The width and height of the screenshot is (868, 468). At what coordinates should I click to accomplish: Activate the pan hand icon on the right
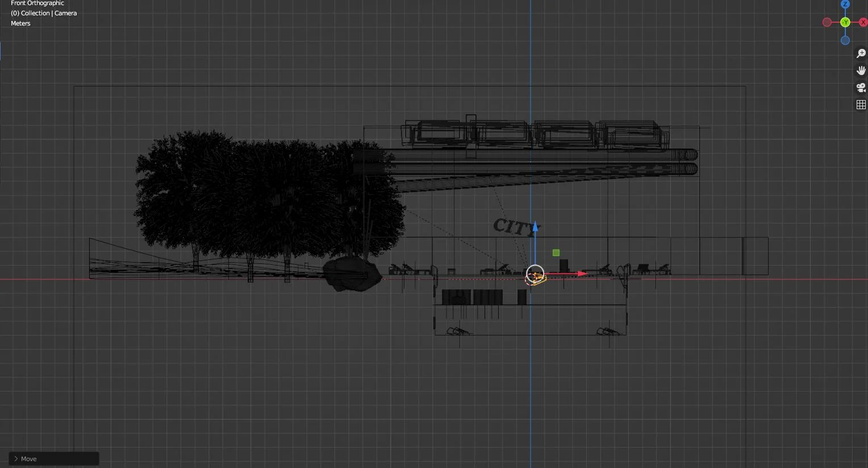[x=861, y=70]
